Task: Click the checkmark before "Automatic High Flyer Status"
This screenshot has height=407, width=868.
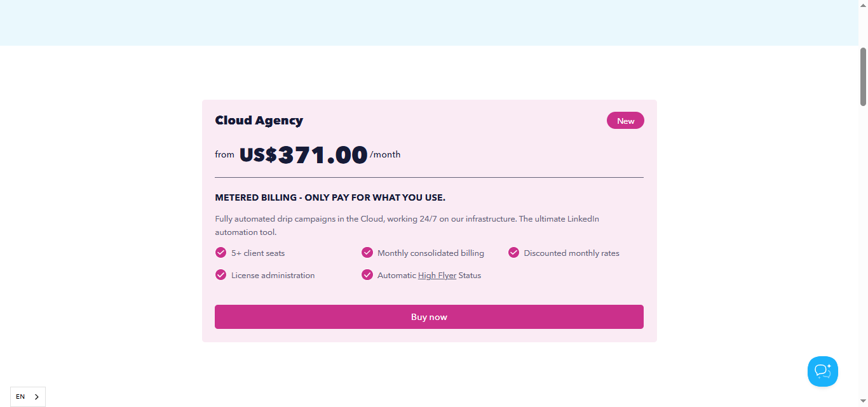Action: pos(367,274)
